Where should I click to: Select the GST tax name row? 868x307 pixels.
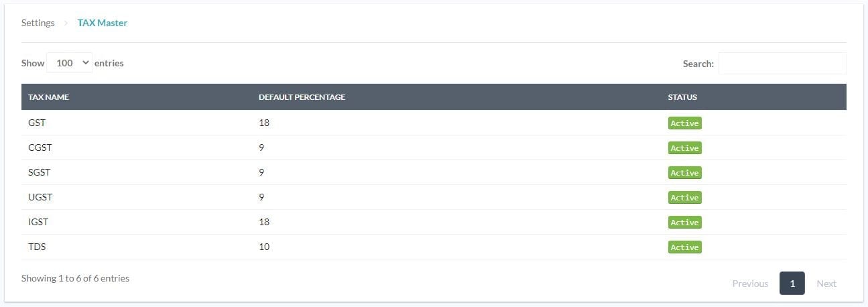[37, 123]
